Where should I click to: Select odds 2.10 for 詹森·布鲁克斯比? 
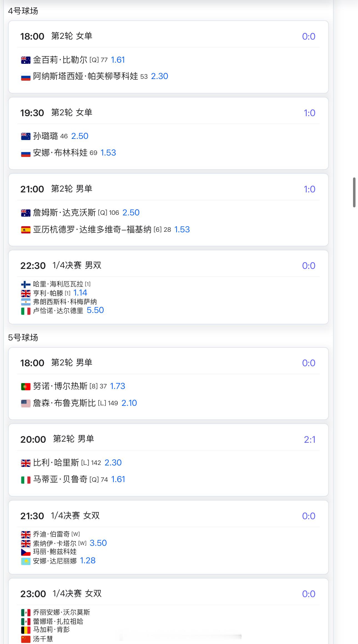pyautogui.click(x=129, y=403)
